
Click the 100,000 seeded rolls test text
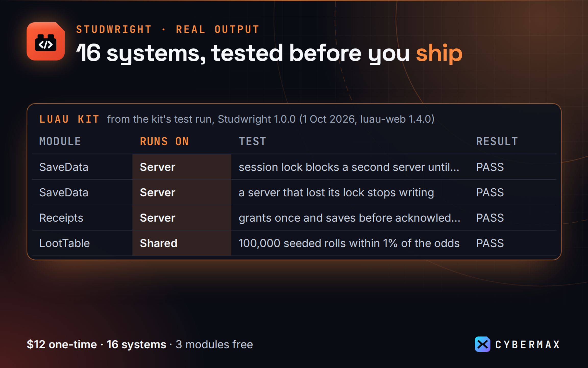[x=349, y=243]
